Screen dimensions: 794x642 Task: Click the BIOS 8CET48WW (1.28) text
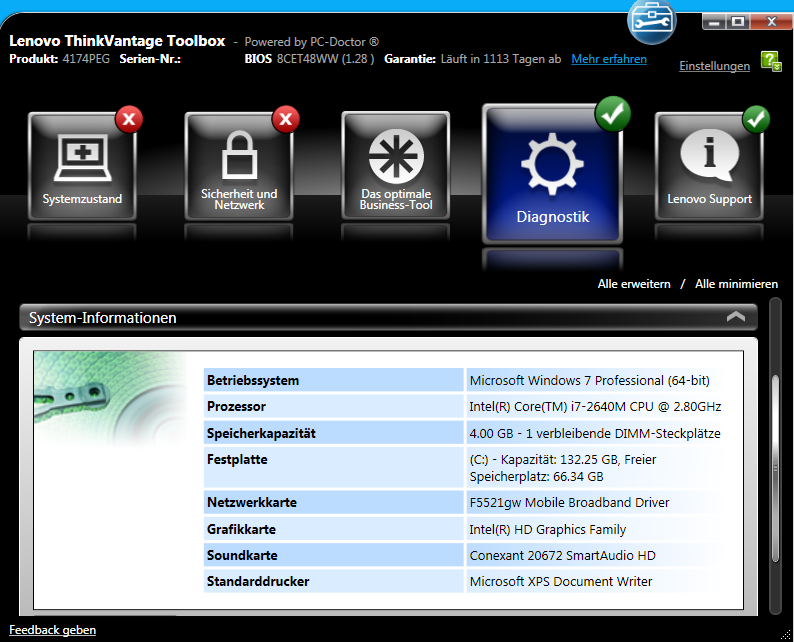(x=309, y=59)
